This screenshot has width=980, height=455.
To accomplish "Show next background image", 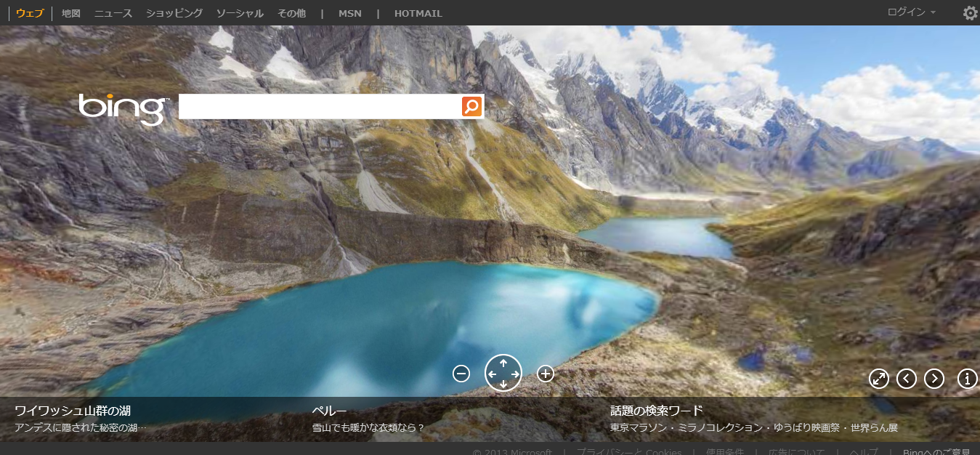I will point(934,379).
